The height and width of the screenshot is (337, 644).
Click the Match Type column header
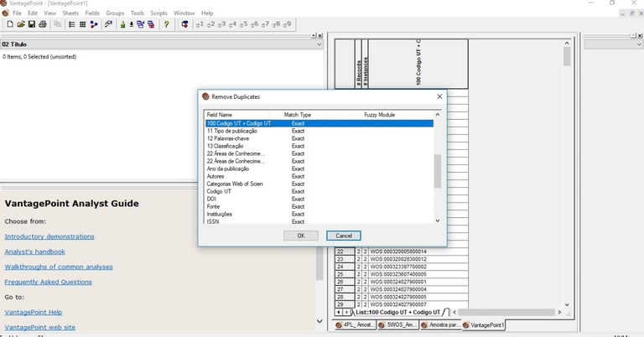pyautogui.click(x=298, y=115)
